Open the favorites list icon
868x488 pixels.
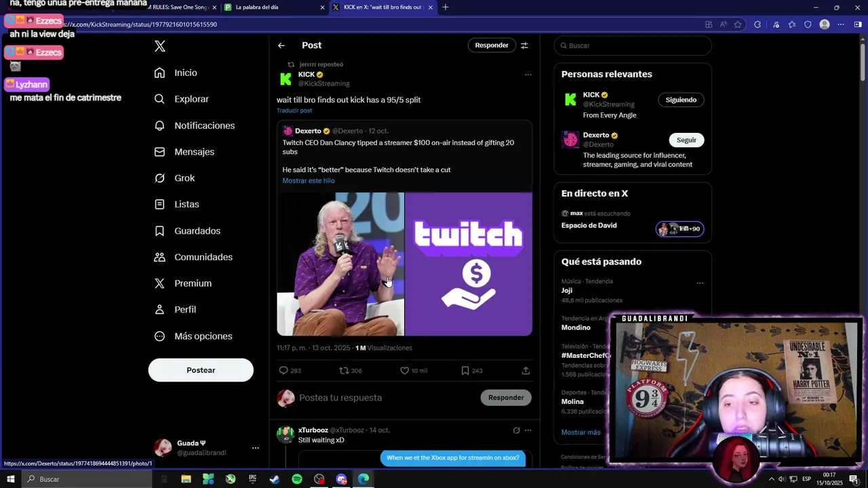792,24
